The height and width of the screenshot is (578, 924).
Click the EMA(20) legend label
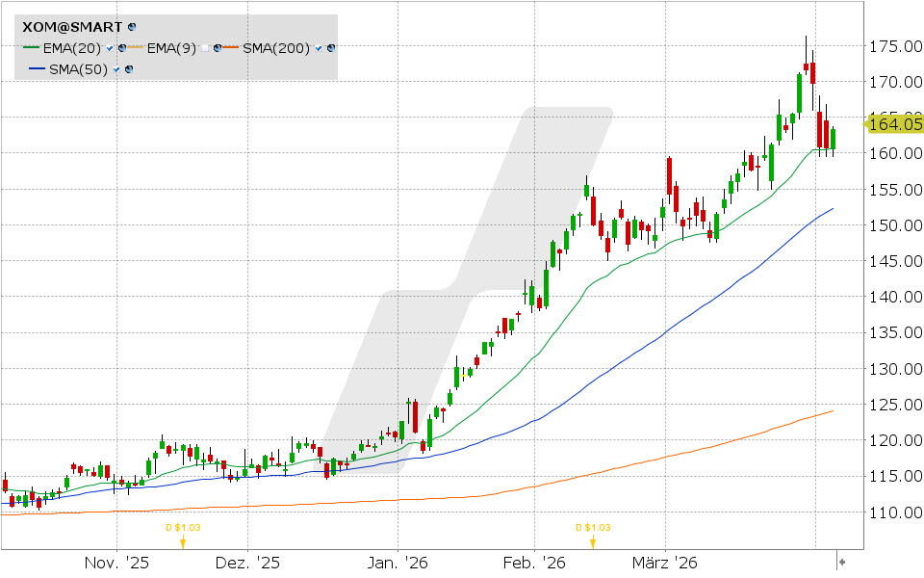point(73,48)
